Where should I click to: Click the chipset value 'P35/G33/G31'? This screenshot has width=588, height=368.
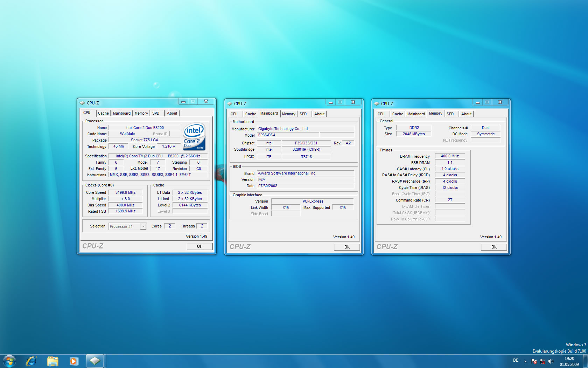click(306, 143)
